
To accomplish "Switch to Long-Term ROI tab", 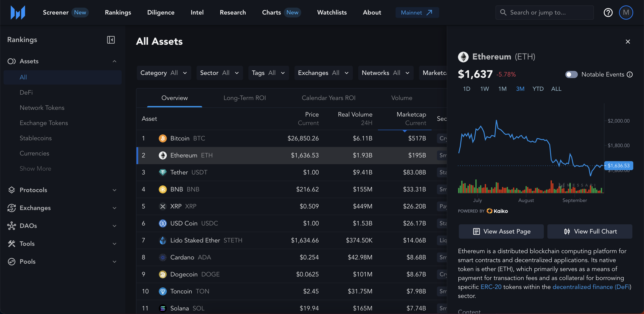I will click(x=244, y=98).
